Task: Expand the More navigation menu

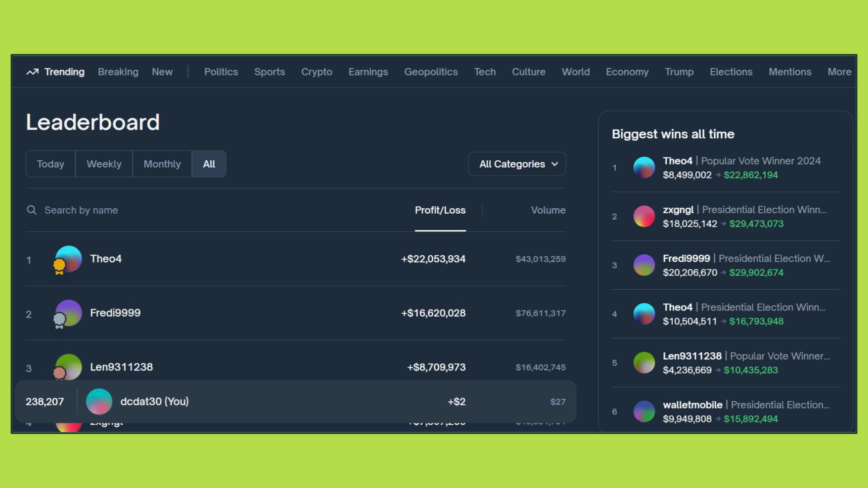Action: tap(839, 72)
